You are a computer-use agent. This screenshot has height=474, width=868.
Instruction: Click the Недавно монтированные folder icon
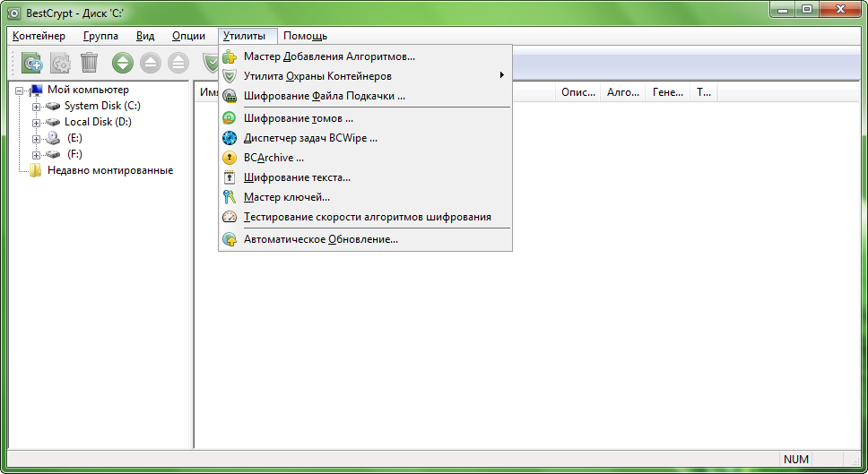[x=36, y=170]
